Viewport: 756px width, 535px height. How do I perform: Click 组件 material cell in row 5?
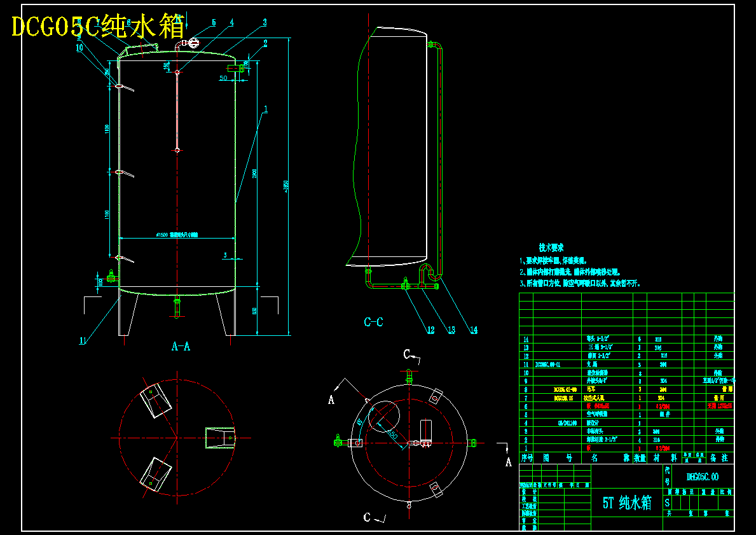pos(664,414)
